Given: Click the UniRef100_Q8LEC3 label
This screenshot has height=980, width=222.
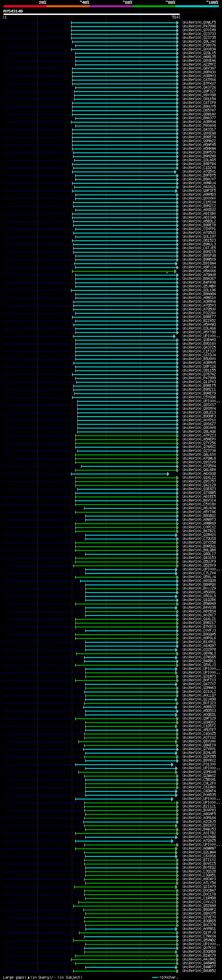Looking at the screenshot, I should [199, 412].
